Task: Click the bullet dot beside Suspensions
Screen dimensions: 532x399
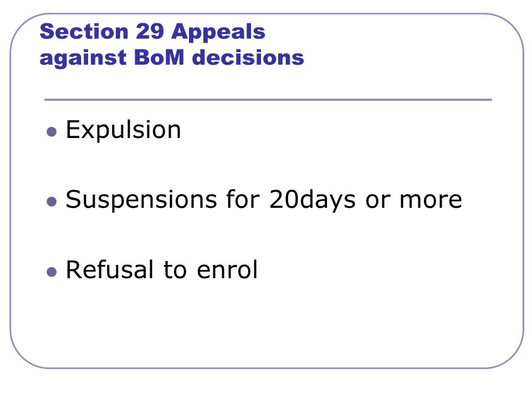Action: coord(52,202)
